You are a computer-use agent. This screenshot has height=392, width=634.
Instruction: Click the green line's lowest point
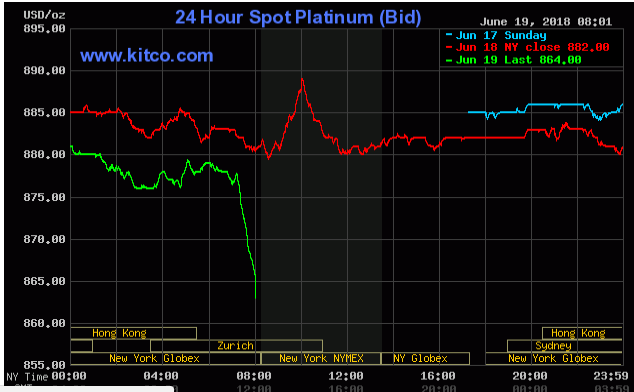(x=256, y=298)
